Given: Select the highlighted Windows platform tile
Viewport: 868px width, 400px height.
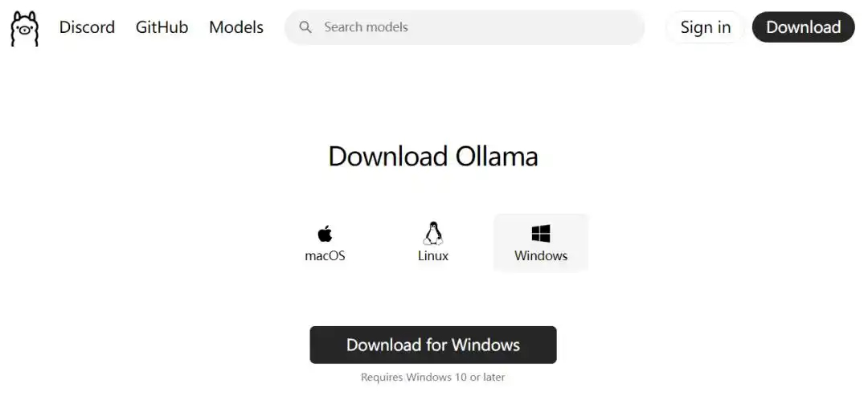Looking at the screenshot, I should (x=541, y=243).
